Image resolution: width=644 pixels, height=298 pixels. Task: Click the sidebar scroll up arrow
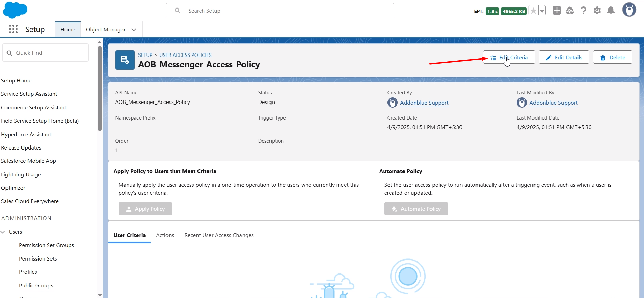[100, 42]
